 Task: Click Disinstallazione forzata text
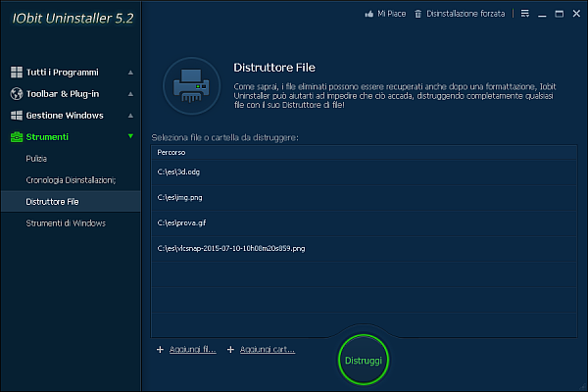[x=465, y=14]
